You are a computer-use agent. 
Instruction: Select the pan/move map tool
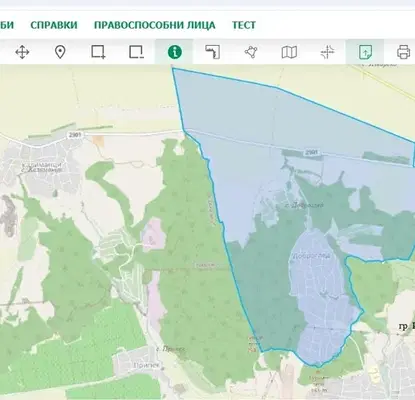pyautogui.click(x=22, y=52)
